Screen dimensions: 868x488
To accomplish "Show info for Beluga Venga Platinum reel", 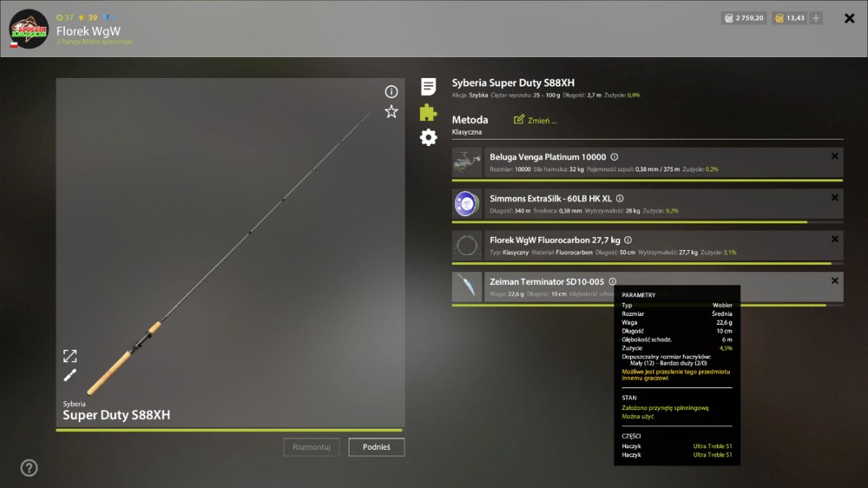I will click(x=615, y=157).
